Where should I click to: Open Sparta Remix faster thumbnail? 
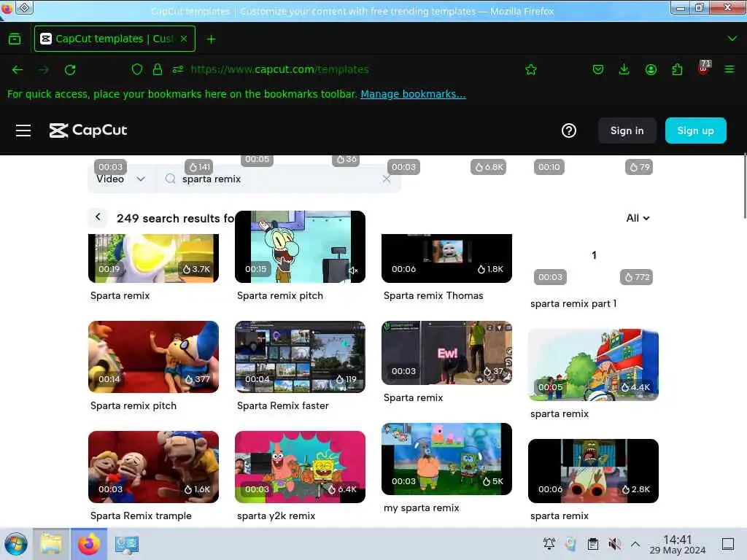[x=300, y=357]
